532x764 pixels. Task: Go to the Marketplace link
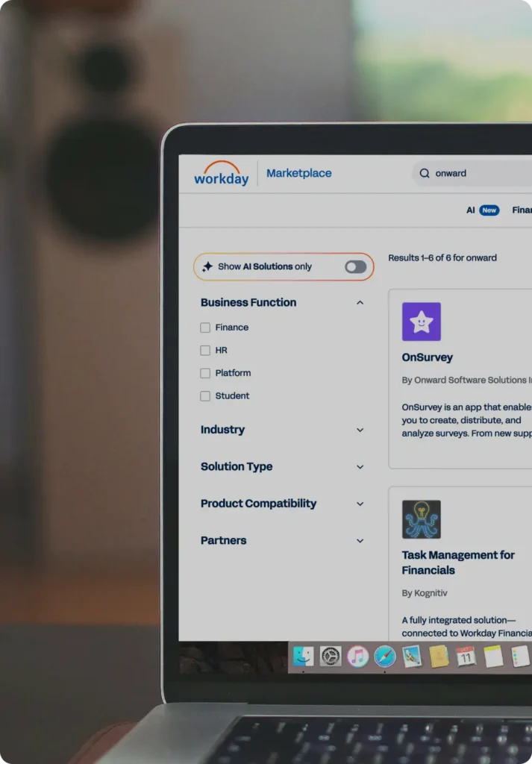(x=298, y=173)
